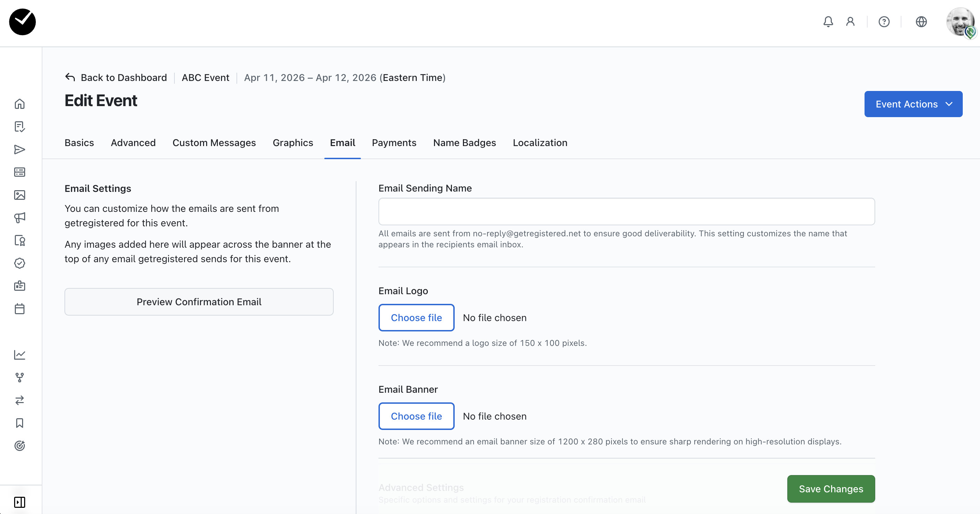The image size is (980, 514).
Task: Click the home icon in sidebar
Action: (20, 104)
